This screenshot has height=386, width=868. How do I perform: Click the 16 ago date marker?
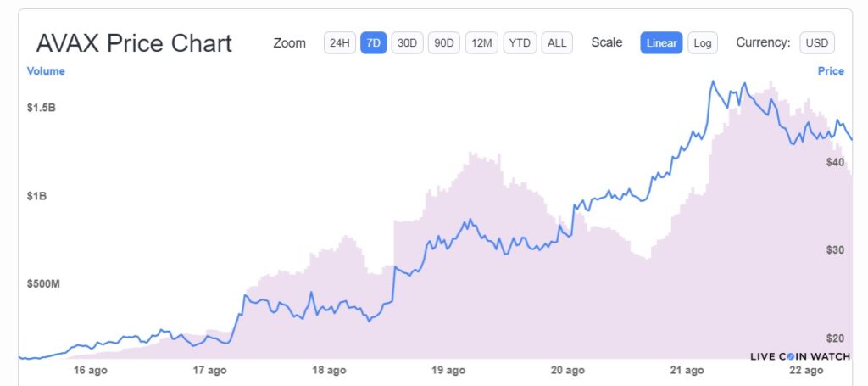pyautogui.click(x=90, y=370)
